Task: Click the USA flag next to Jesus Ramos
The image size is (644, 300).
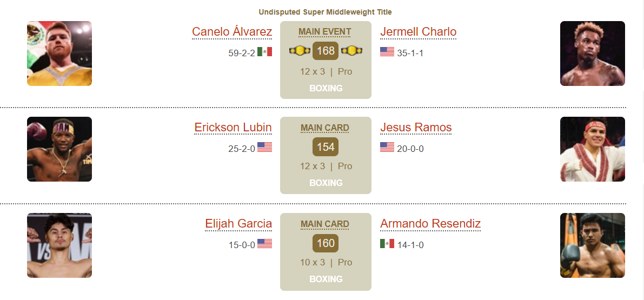Action: 387,148
